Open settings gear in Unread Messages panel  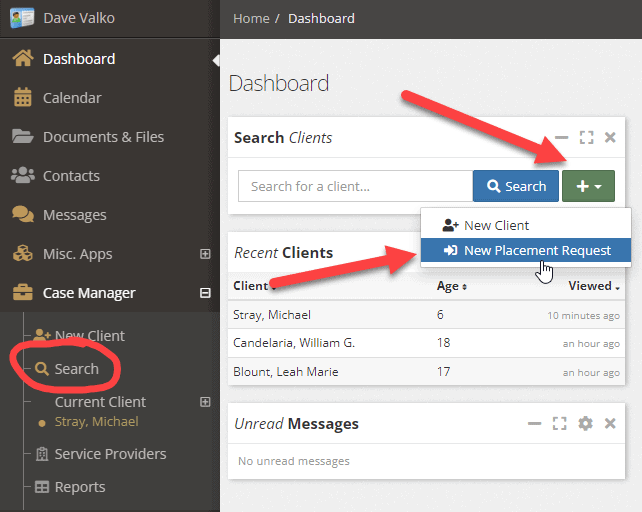click(x=585, y=424)
